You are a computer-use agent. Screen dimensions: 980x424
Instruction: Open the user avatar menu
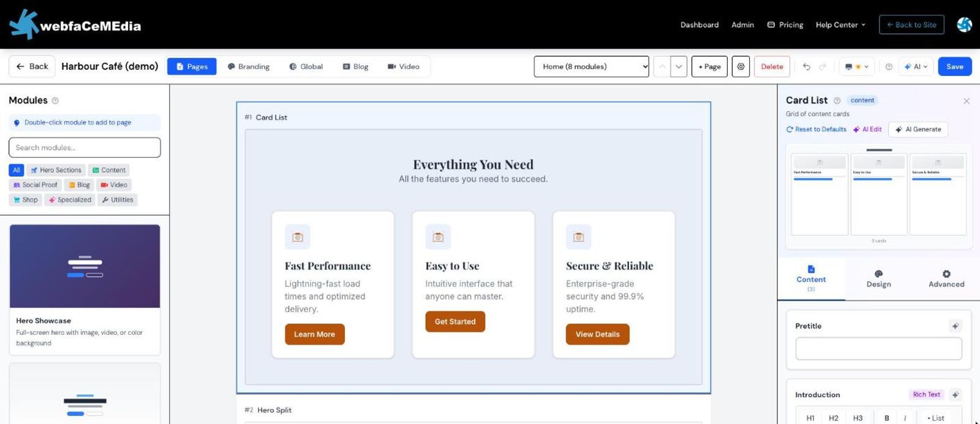point(964,24)
